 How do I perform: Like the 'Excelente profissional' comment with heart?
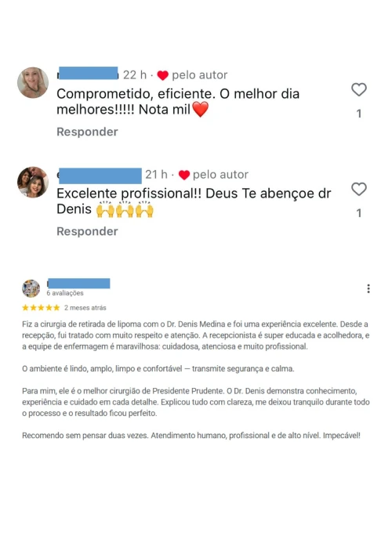(359, 189)
